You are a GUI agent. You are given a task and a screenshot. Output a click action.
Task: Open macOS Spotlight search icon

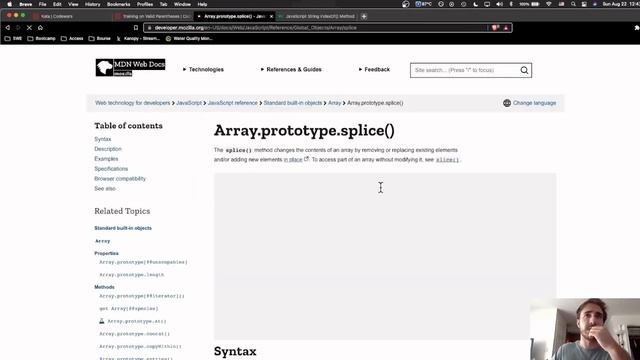coord(573,4)
